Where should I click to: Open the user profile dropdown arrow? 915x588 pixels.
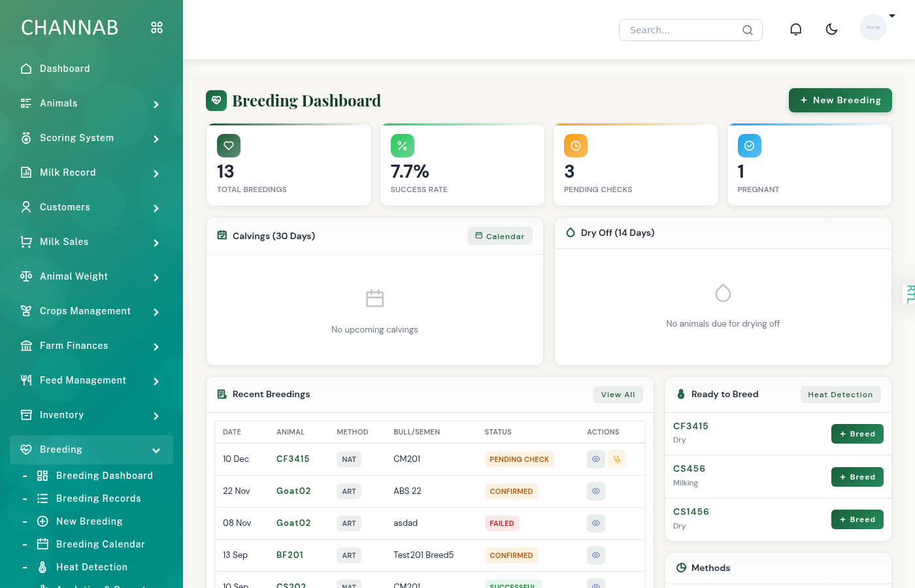point(893,16)
